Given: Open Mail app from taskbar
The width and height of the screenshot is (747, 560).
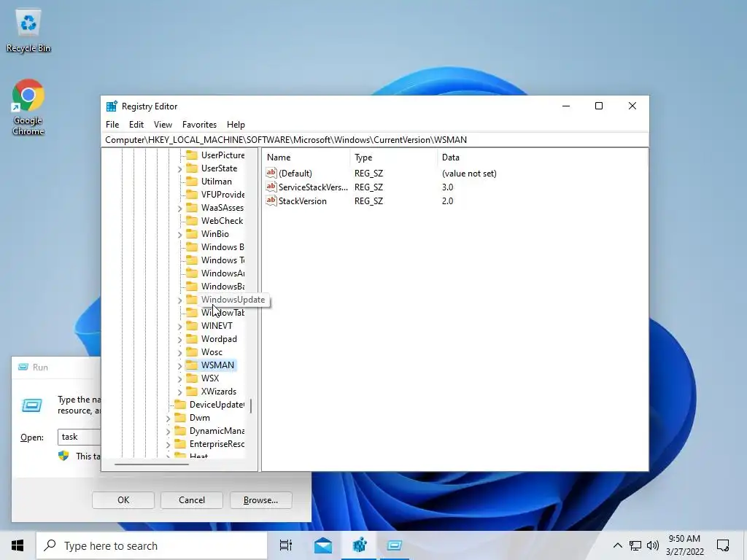Looking at the screenshot, I should coord(323,545).
